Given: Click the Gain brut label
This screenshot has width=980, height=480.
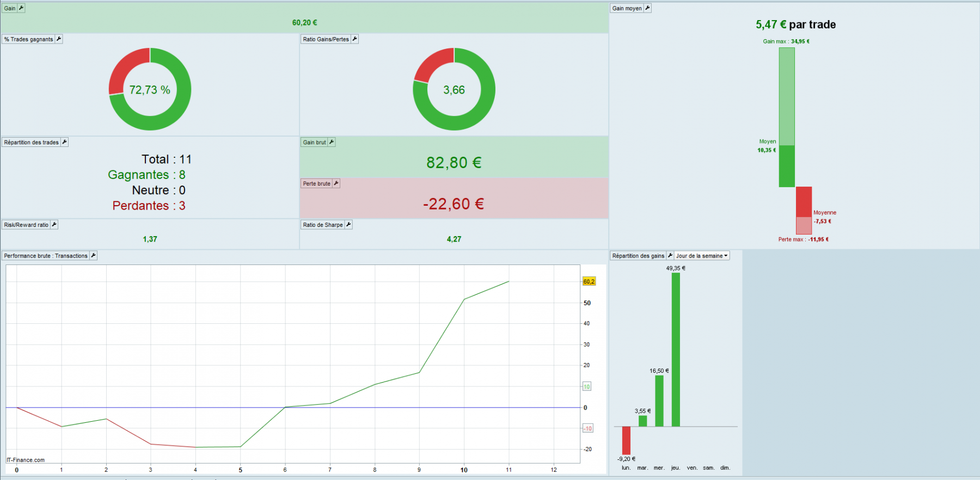Looking at the screenshot, I should coord(314,142).
